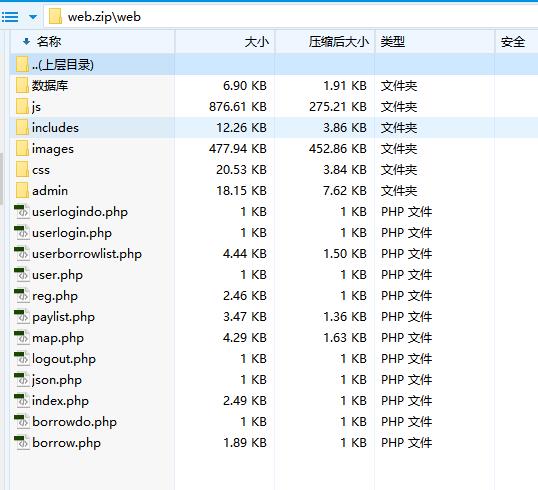Click the 1.89 KB size of borrow.php

(245, 443)
